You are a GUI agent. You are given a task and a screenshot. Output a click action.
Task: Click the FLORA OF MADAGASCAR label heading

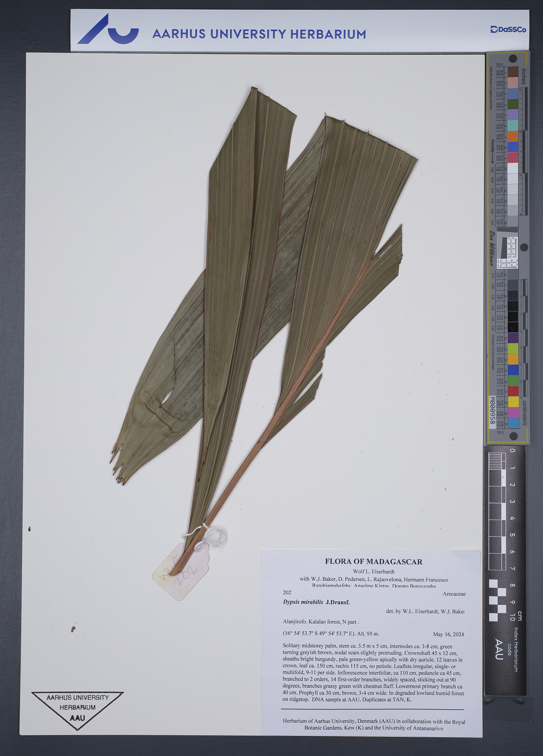pyautogui.click(x=373, y=561)
